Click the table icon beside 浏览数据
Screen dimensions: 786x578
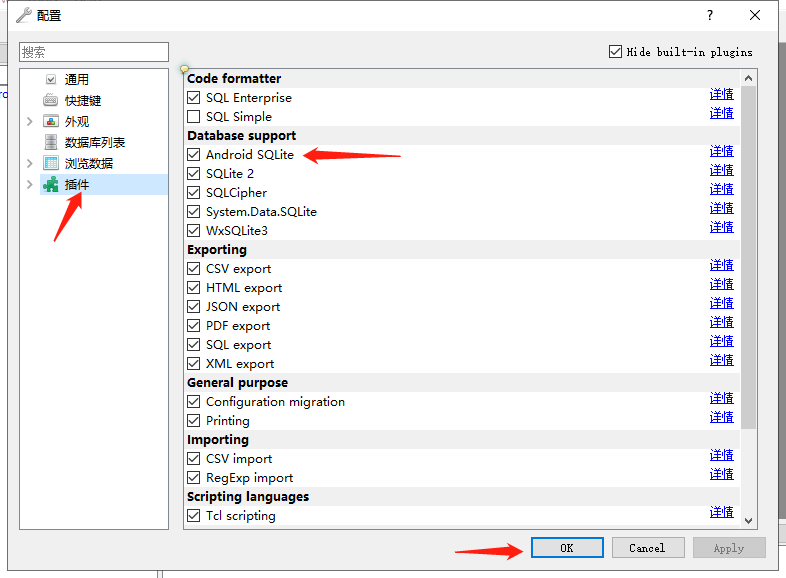pos(51,163)
